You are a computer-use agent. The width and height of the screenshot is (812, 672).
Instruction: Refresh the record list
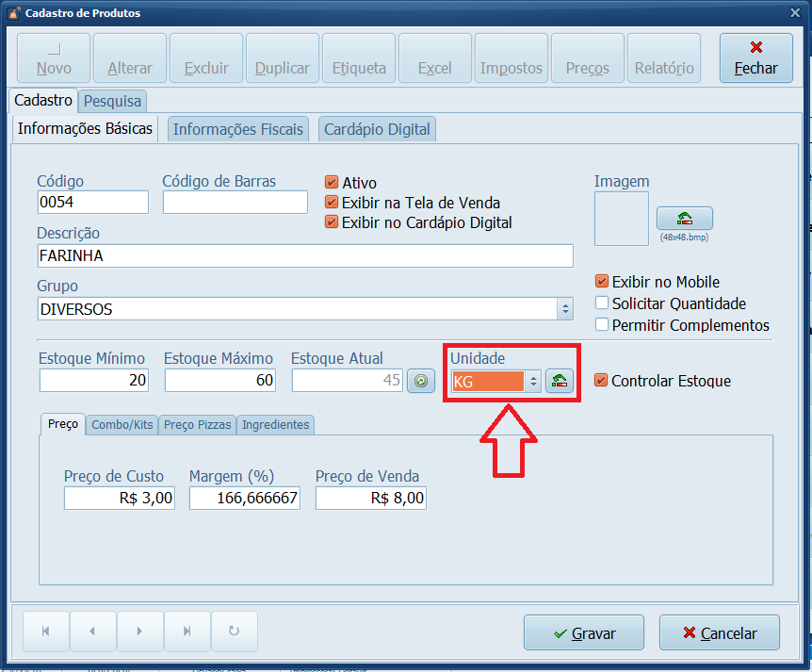tap(235, 631)
